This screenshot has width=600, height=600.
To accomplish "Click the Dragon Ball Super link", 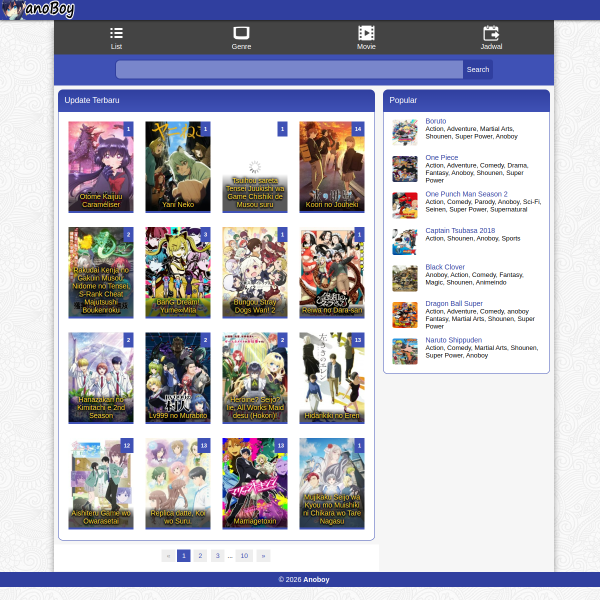I will point(454,303).
